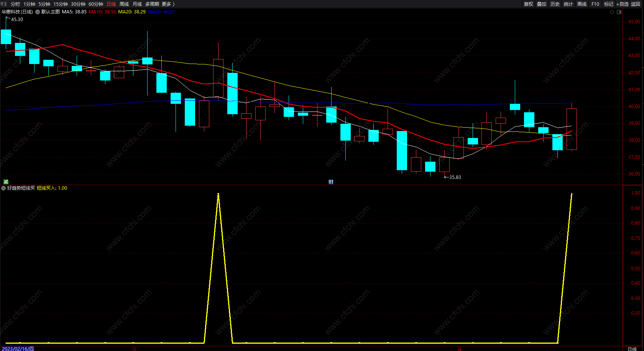644x351 pixels.
Task: Select the 5分钟 period tab
Action: coord(44,4)
